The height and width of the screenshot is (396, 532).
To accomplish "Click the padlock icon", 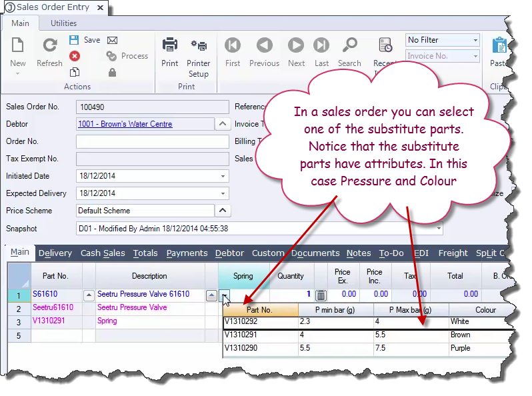I will tap(112, 72).
